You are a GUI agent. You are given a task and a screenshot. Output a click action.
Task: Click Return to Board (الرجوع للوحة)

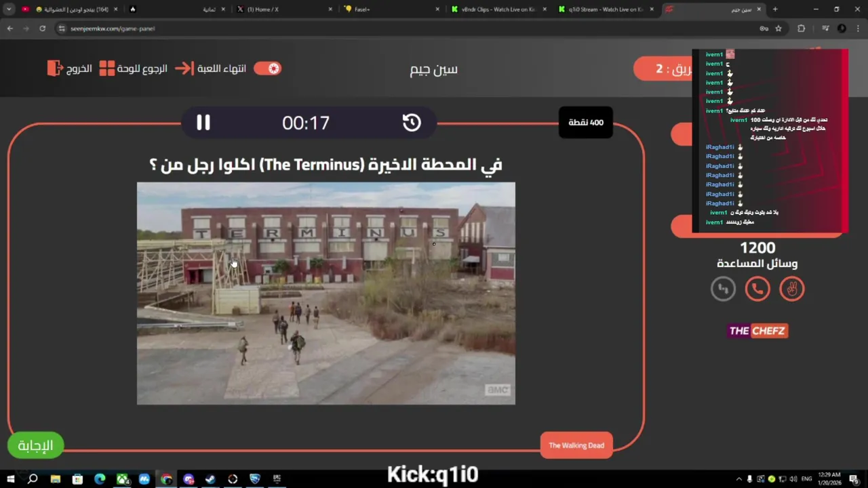click(x=134, y=68)
